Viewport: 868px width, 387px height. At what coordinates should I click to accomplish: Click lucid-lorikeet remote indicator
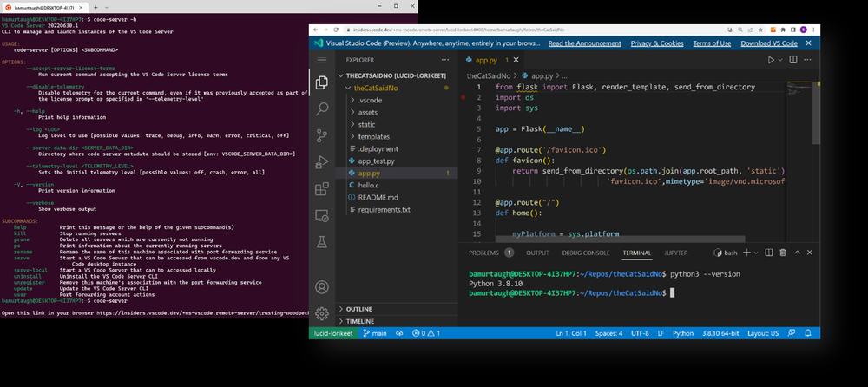click(x=333, y=333)
